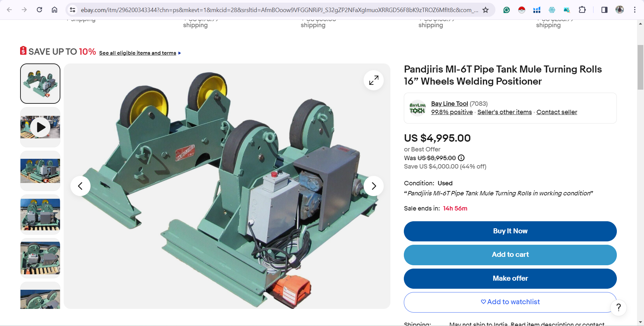644x326 pixels.
Task: Click the Make offer button
Action: click(510, 279)
